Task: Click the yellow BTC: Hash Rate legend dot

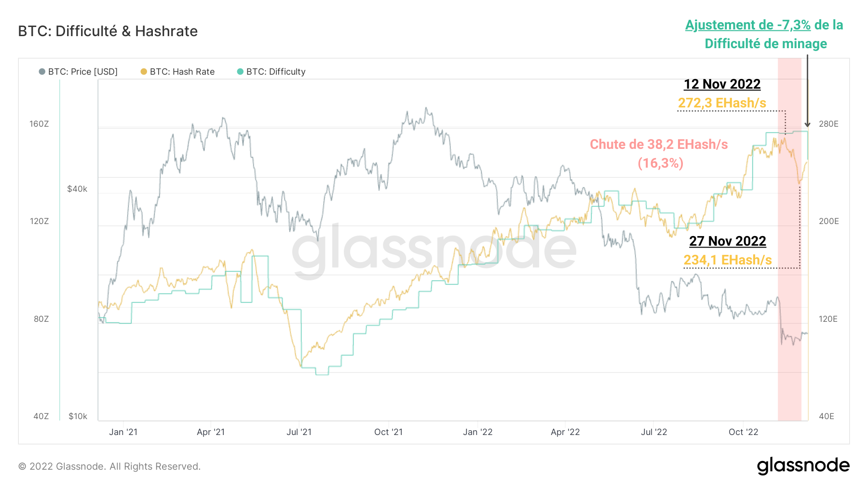Action: tap(144, 72)
